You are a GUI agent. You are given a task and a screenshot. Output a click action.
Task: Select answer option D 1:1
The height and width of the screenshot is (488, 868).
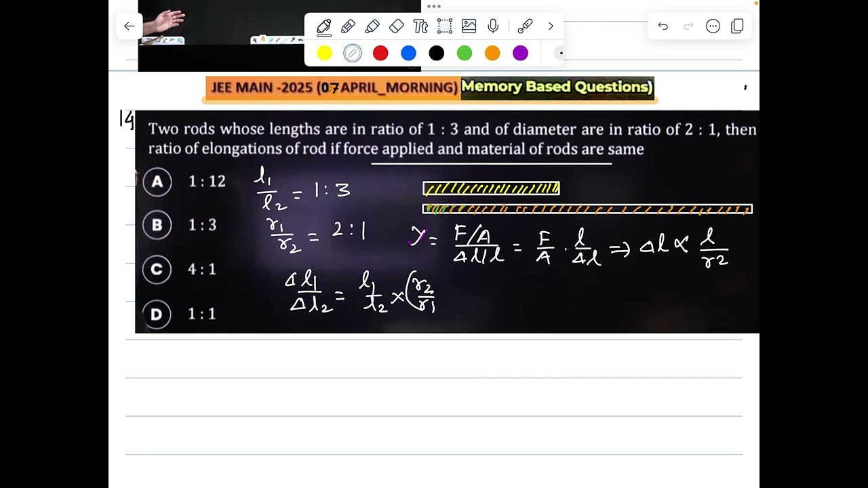(180, 314)
